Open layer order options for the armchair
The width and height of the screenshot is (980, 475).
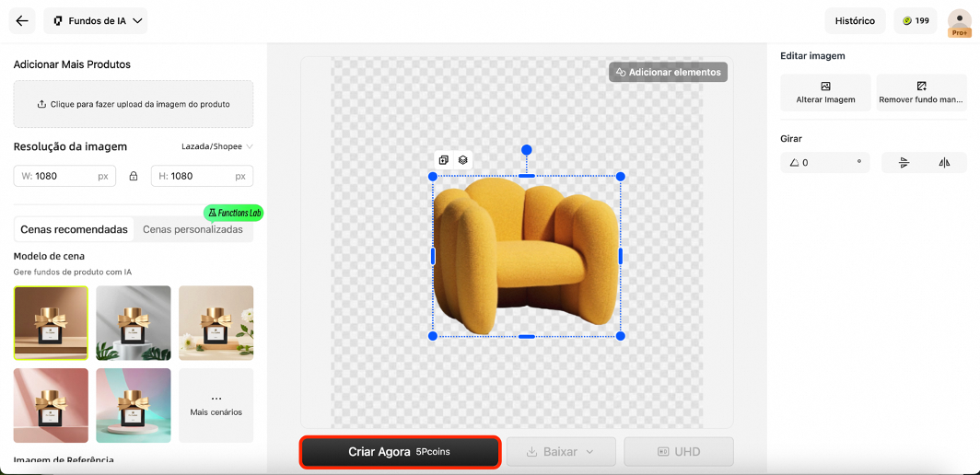[462, 160]
